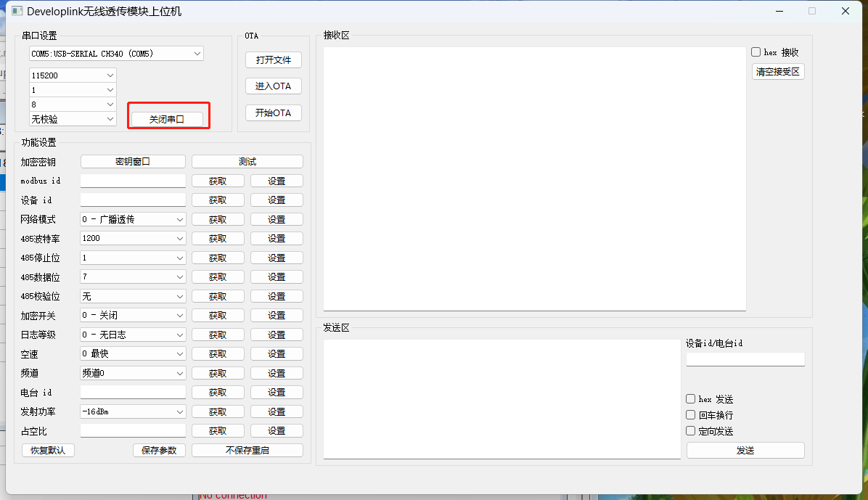Enable the hex 接收 checkbox
Viewport: 868px width, 500px height.
756,52
